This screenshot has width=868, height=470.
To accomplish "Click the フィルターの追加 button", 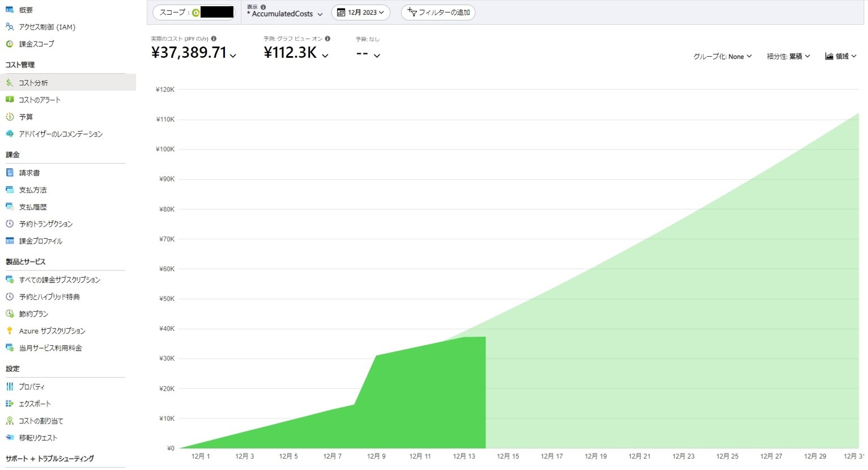I will (x=437, y=12).
